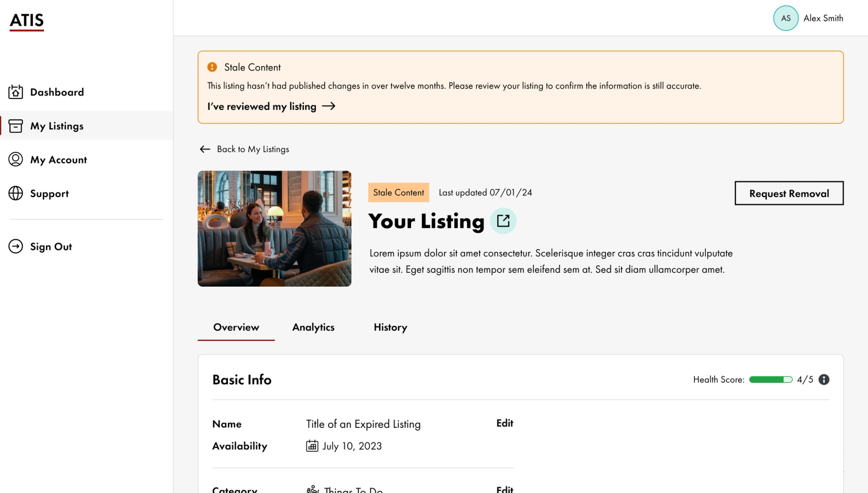This screenshot has height=493, width=868.
Task: Switch to the Analytics tab
Action: [x=313, y=327]
